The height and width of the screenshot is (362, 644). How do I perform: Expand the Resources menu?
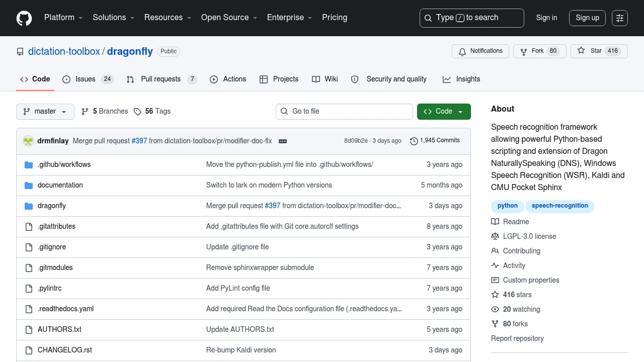click(168, 18)
